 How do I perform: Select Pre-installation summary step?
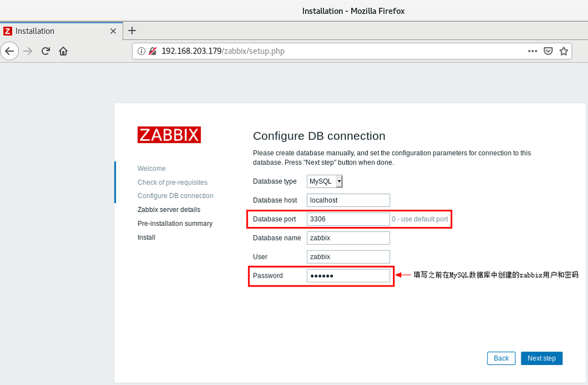[175, 224]
